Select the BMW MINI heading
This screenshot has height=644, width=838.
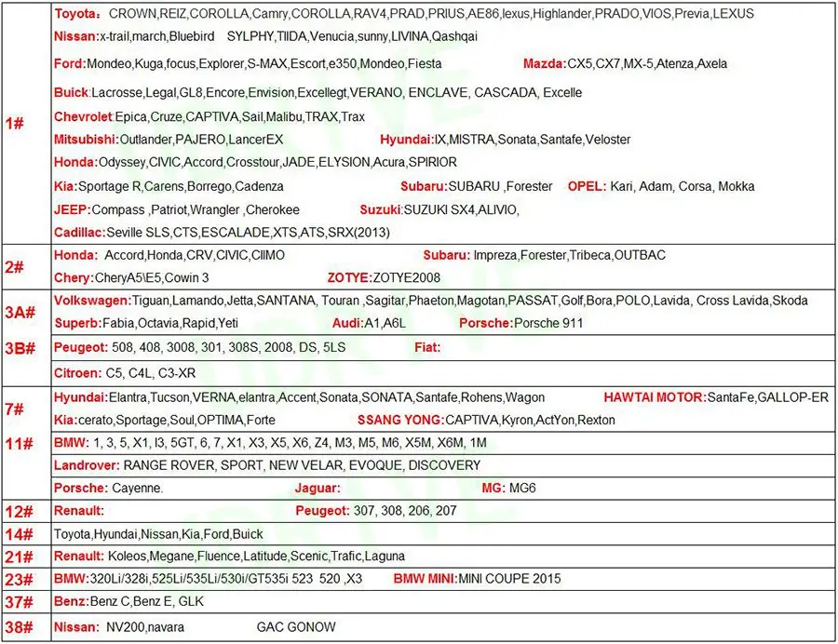(x=426, y=579)
